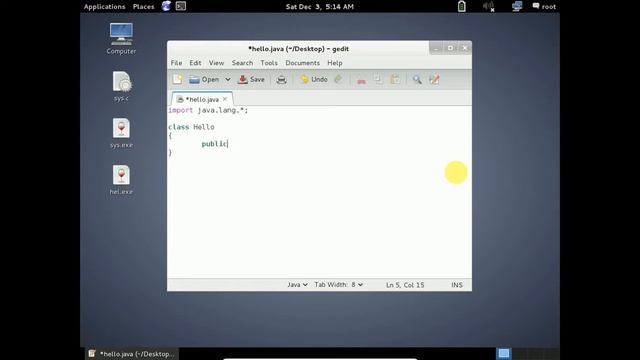The width and height of the screenshot is (640, 360).
Task: Click the word public in editor
Action: 214,144
